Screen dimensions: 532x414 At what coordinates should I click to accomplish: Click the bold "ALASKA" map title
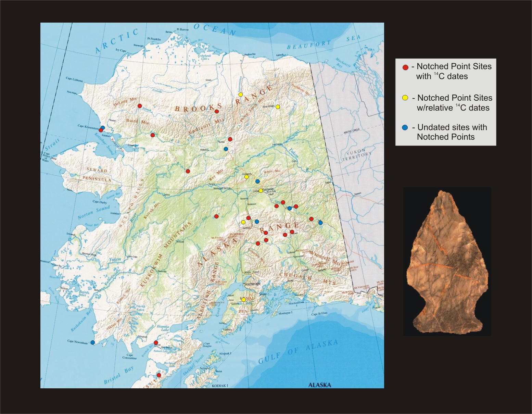pos(320,385)
